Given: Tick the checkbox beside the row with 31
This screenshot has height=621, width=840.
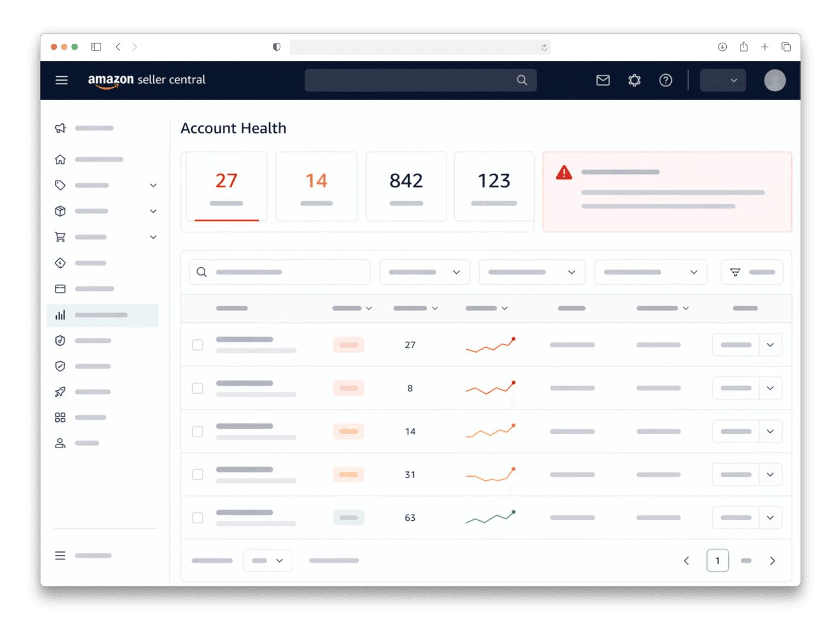Looking at the screenshot, I should click(198, 474).
